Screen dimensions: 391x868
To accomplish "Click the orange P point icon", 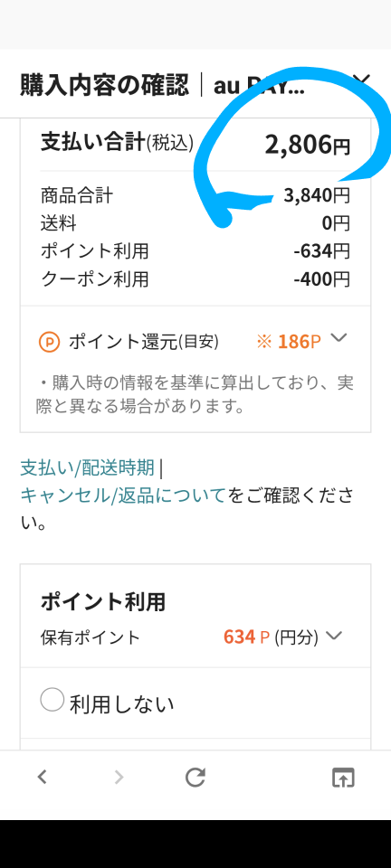I will pos(49,342).
